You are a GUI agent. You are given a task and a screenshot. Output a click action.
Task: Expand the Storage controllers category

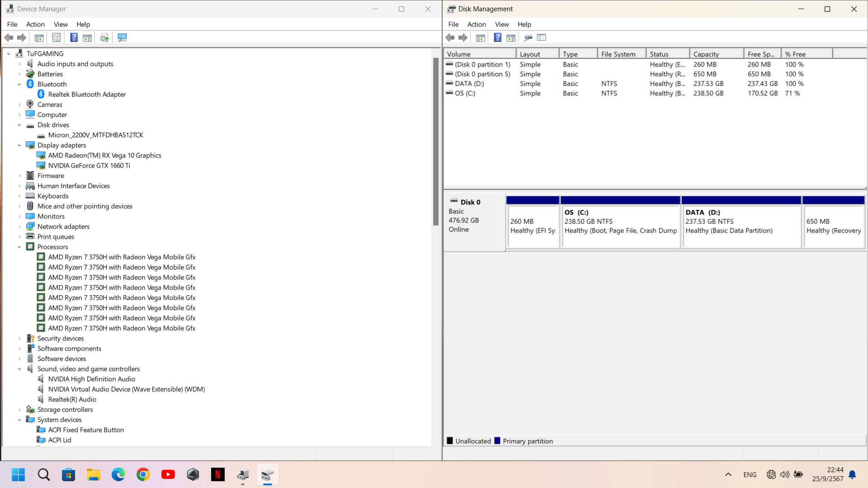tap(19, 409)
